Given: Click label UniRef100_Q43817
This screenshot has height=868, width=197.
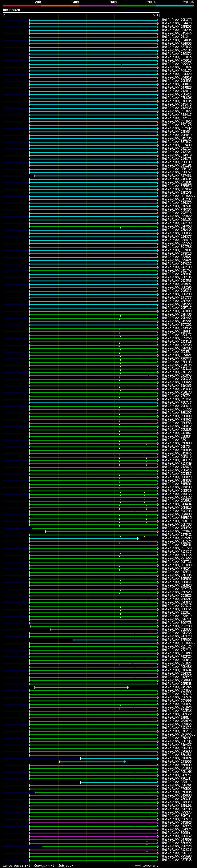Looking at the screenshot, I should coord(177,91).
